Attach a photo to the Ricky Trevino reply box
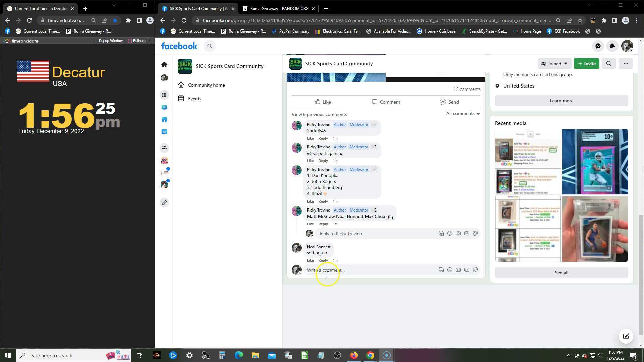The image size is (644, 362). pos(458,234)
